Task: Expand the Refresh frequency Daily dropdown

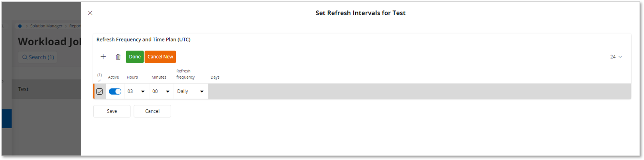Action: tap(191, 91)
